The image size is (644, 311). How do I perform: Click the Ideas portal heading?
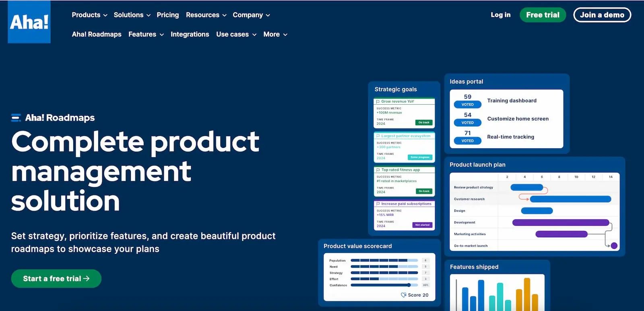[466, 81]
